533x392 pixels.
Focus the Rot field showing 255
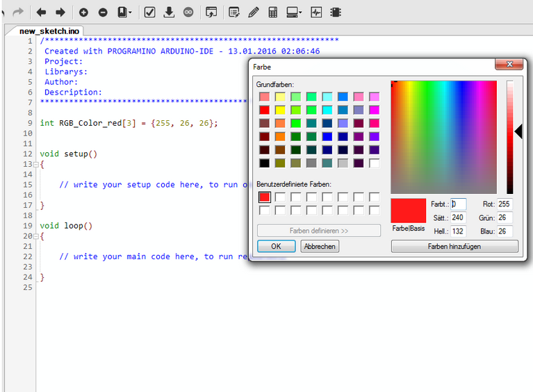point(505,204)
